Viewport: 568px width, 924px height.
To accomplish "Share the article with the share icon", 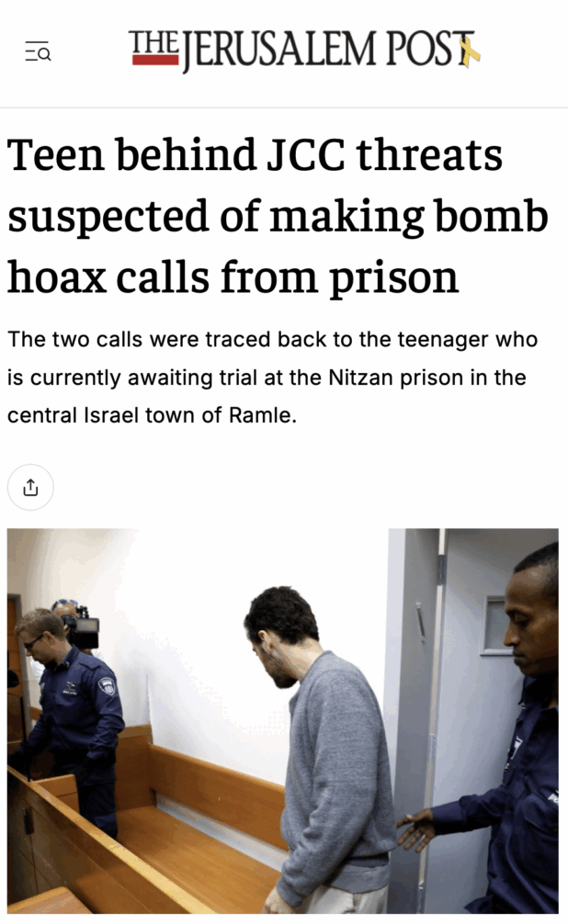I will coord(30,488).
